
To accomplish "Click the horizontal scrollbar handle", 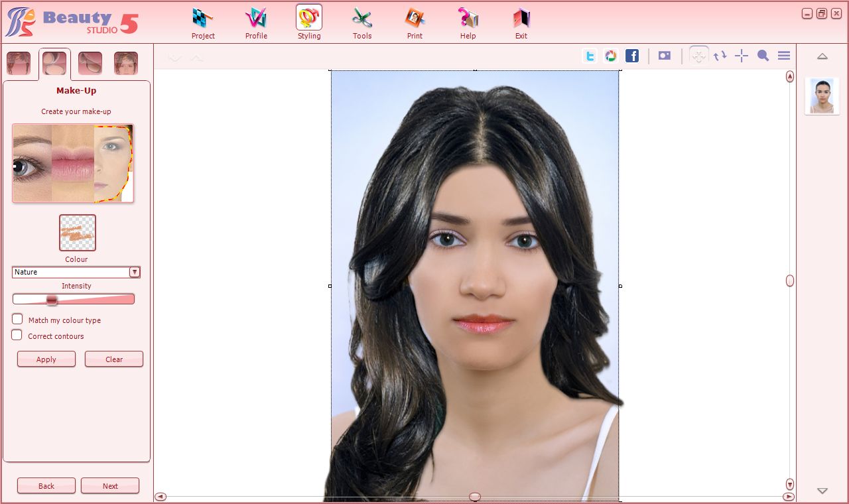I will (475, 497).
